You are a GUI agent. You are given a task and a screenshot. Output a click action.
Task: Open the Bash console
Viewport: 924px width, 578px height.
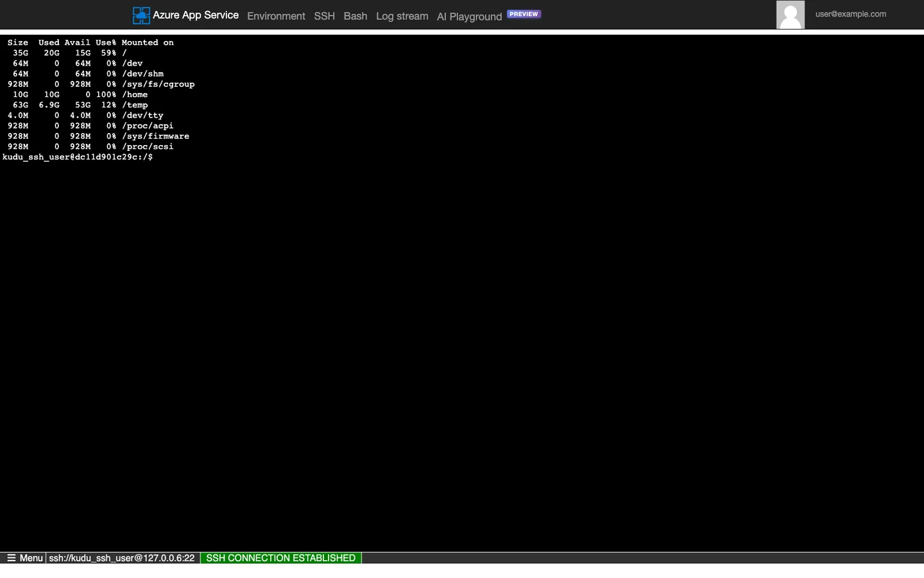[x=355, y=16]
